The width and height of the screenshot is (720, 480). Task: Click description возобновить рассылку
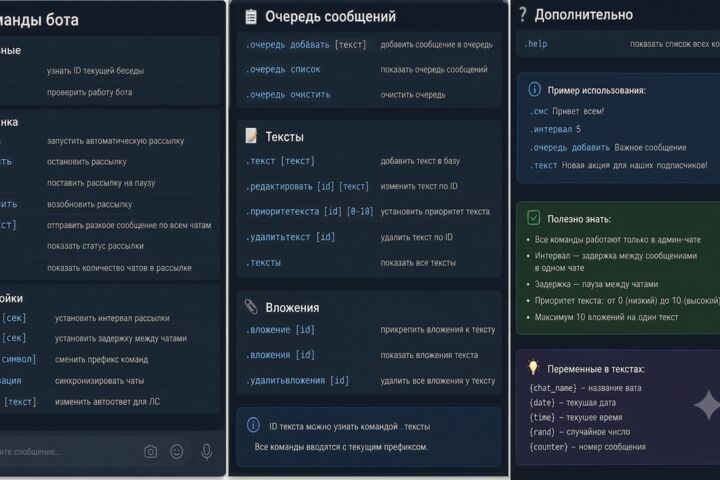click(x=90, y=204)
